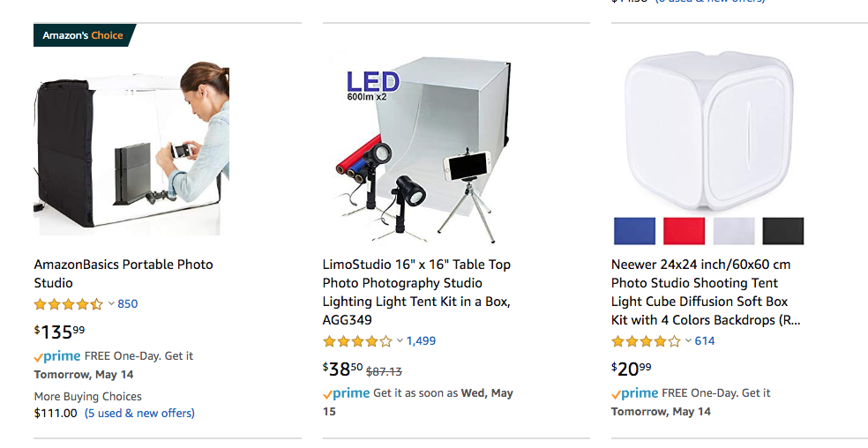Image resolution: width=868 pixels, height=448 pixels.
Task: Open the LimoStudio Table Top Photo Studio title
Action: [416, 292]
